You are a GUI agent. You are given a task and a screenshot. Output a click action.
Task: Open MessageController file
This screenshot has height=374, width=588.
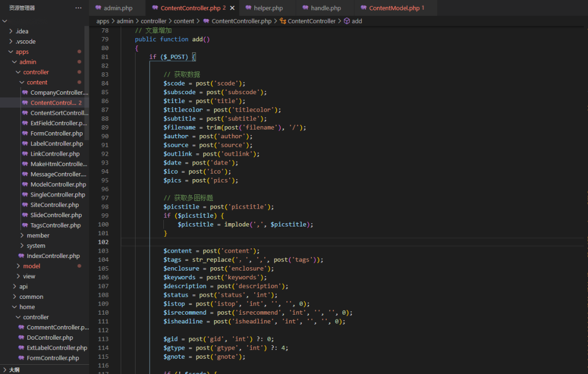pos(58,174)
